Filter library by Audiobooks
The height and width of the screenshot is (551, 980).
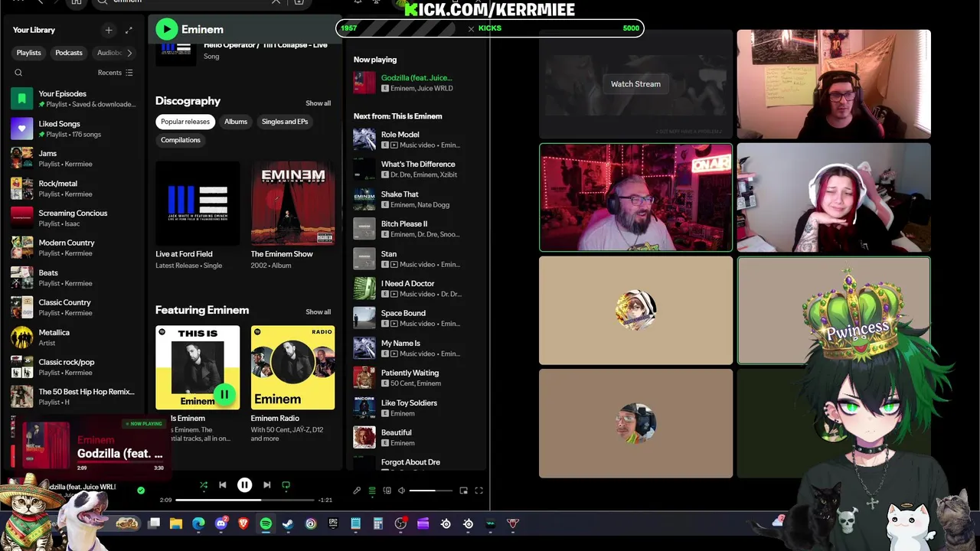coord(109,53)
